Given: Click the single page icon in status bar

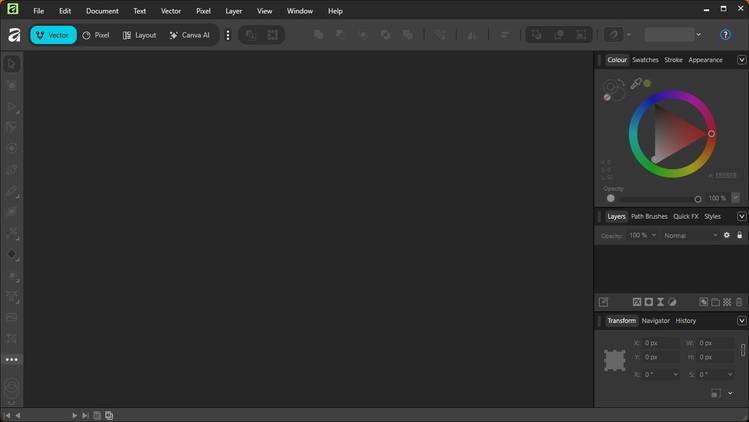Looking at the screenshot, I should coord(97,416).
